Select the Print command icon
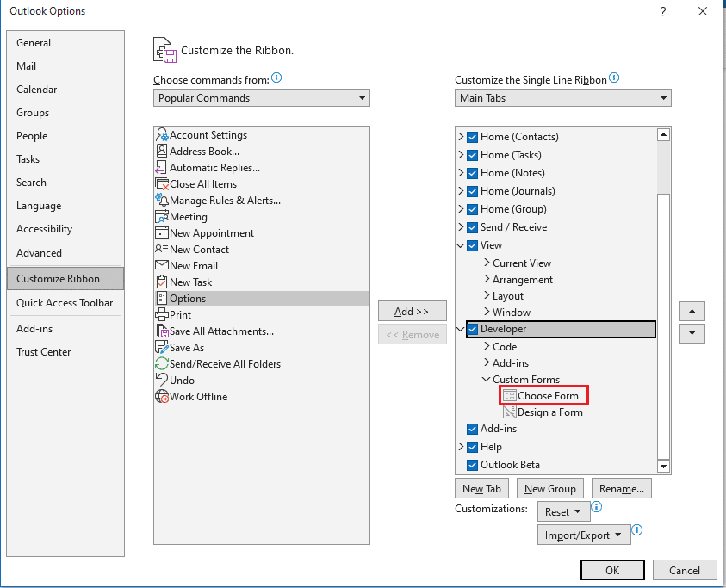This screenshot has height=588, width=726. (x=164, y=314)
